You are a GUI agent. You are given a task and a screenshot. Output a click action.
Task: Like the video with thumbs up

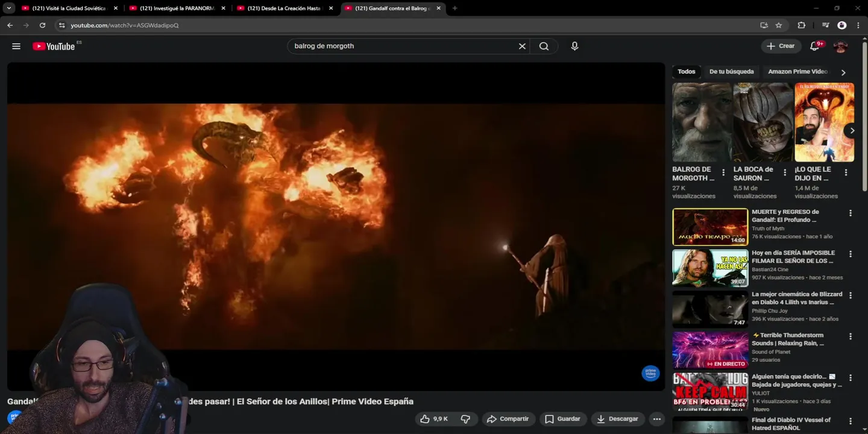[x=435, y=419]
